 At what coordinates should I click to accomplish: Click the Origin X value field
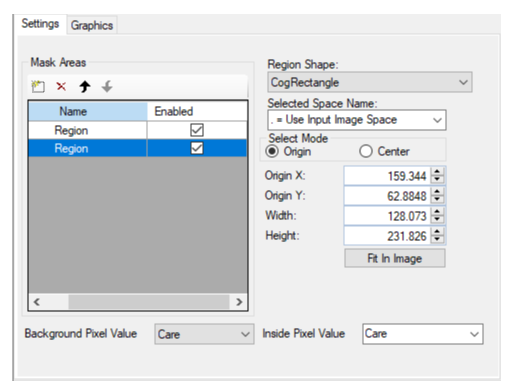387,176
